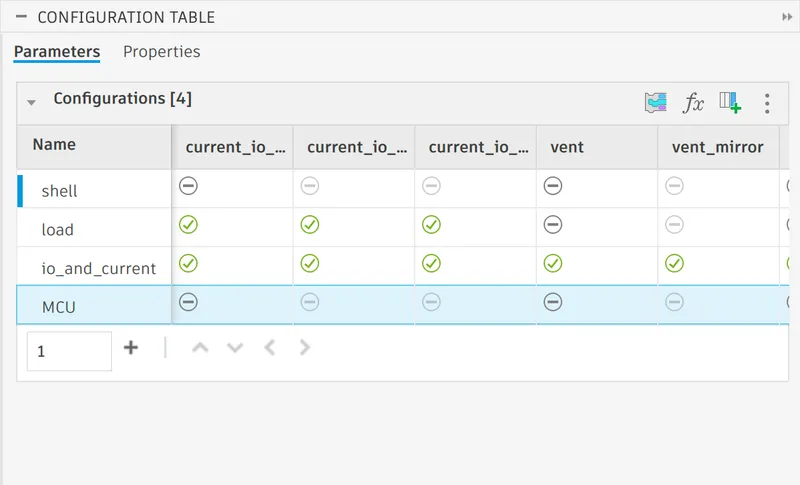Image resolution: width=800 pixels, height=485 pixels.
Task: Toggle vent state for load row
Action: click(553, 224)
